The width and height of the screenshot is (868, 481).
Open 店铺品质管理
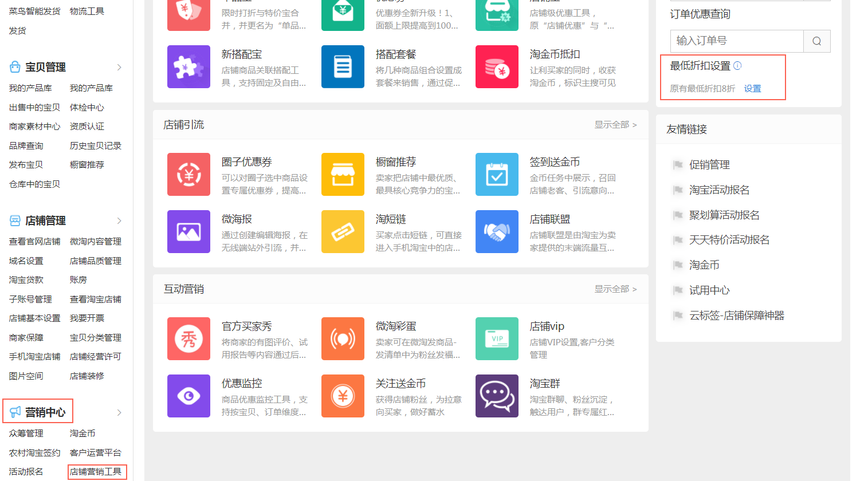click(x=96, y=261)
